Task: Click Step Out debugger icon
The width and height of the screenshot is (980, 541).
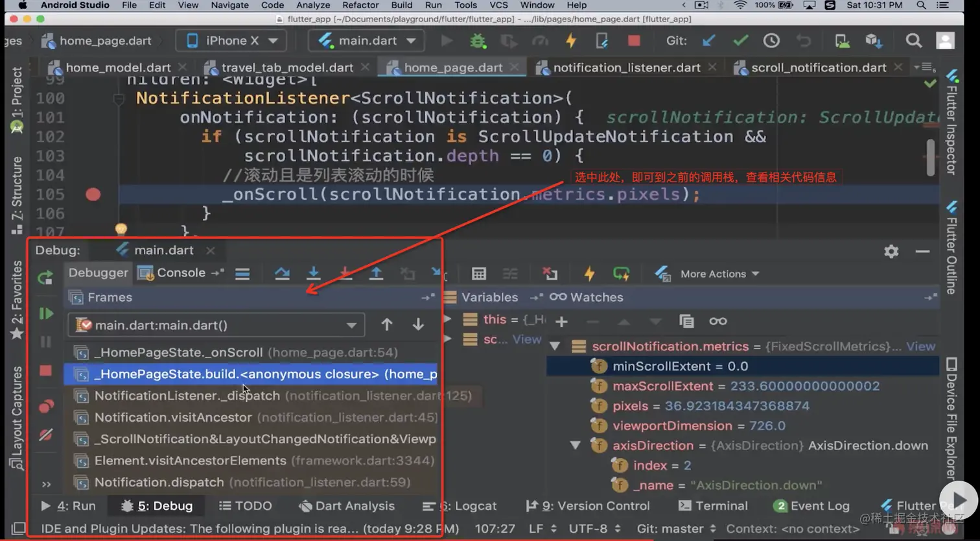Action: pos(376,274)
